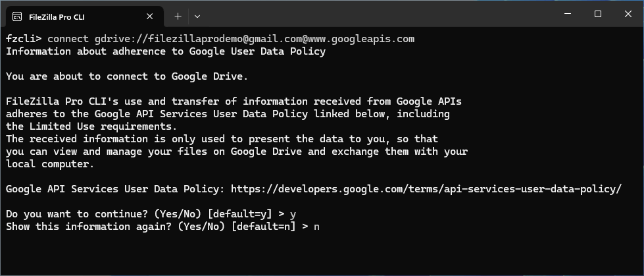Click 'You are about to connect' line
The width and height of the screenshot is (644, 276).
pyautogui.click(x=126, y=76)
